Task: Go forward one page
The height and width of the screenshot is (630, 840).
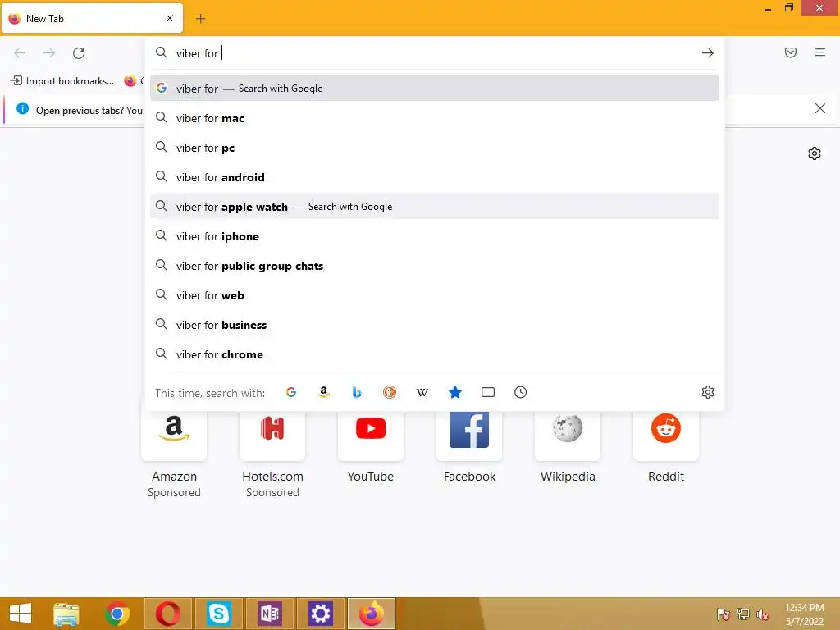Action: coord(49,53)
